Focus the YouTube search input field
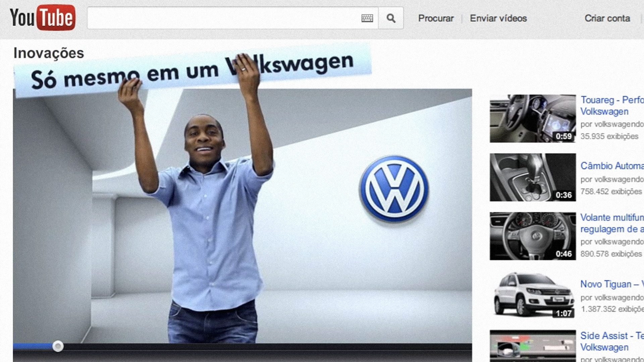644x362 pixels. coord(232,18)
